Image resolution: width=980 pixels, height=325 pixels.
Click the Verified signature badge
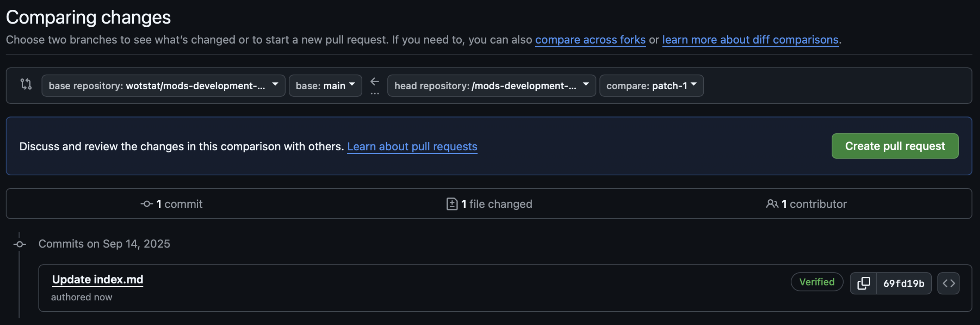[x=816, y=282]
